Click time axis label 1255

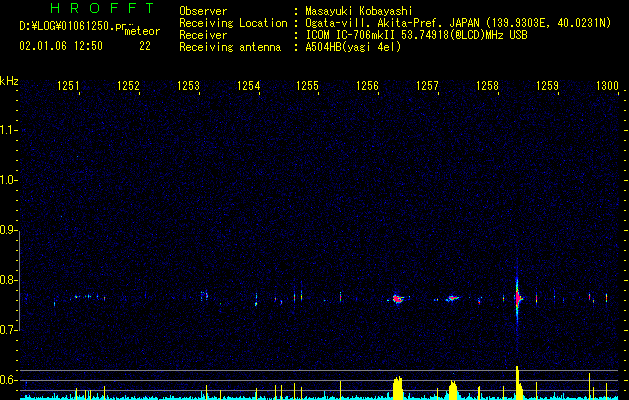point(307,85)
